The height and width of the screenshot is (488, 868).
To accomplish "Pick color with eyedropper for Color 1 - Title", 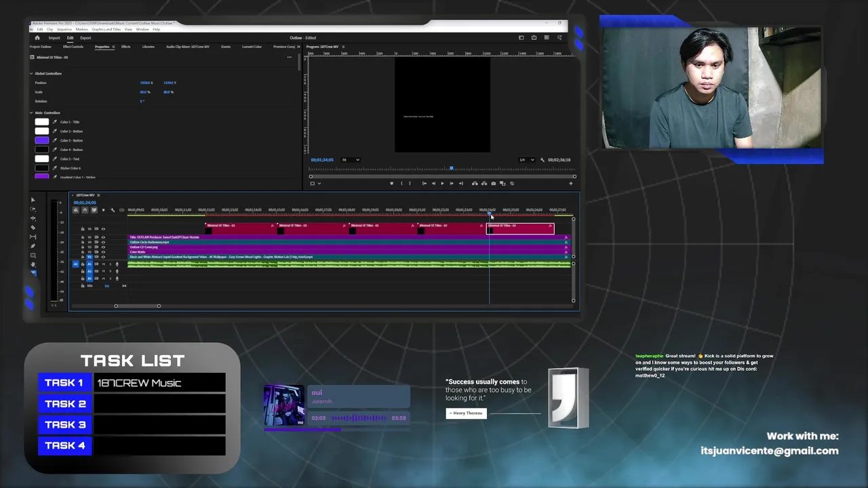I will 55,122.
